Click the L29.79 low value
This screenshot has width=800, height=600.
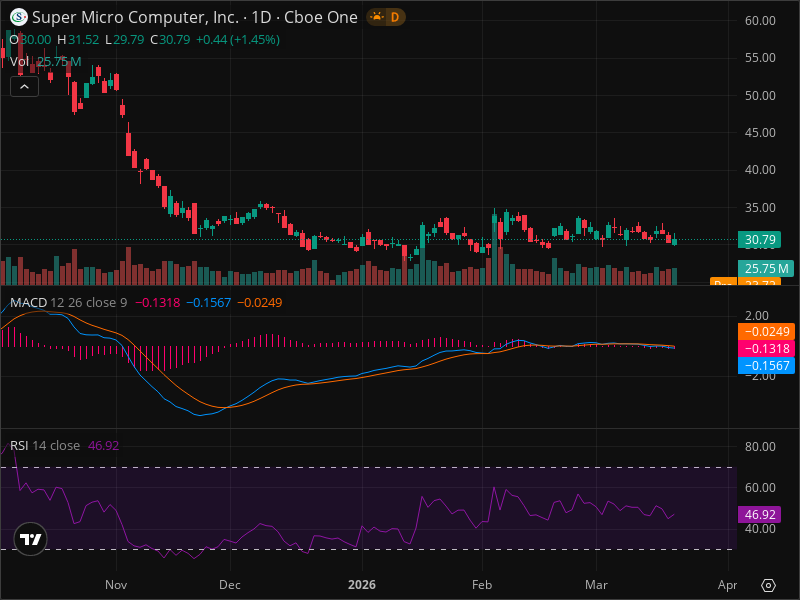pos(124,40)
